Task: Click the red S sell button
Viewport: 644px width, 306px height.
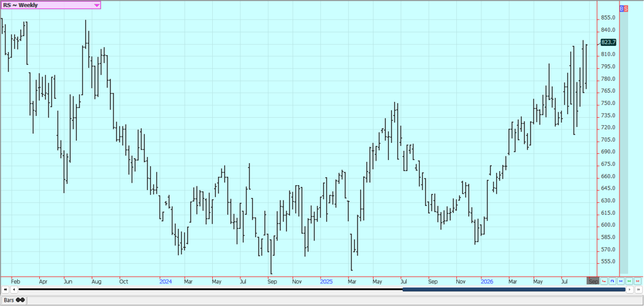Action: coord(626,9)
